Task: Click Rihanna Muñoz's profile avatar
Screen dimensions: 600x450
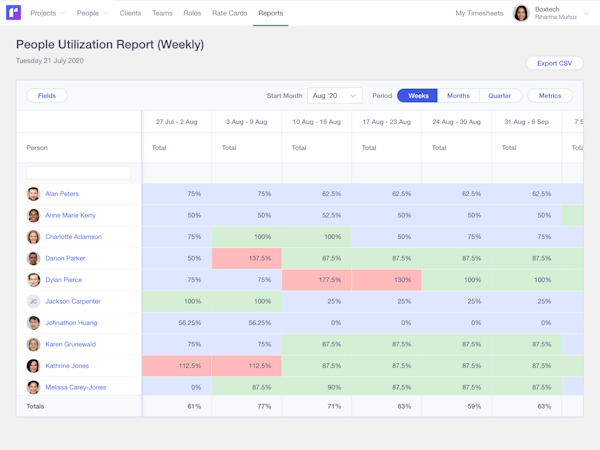Action: click(521, 13)
